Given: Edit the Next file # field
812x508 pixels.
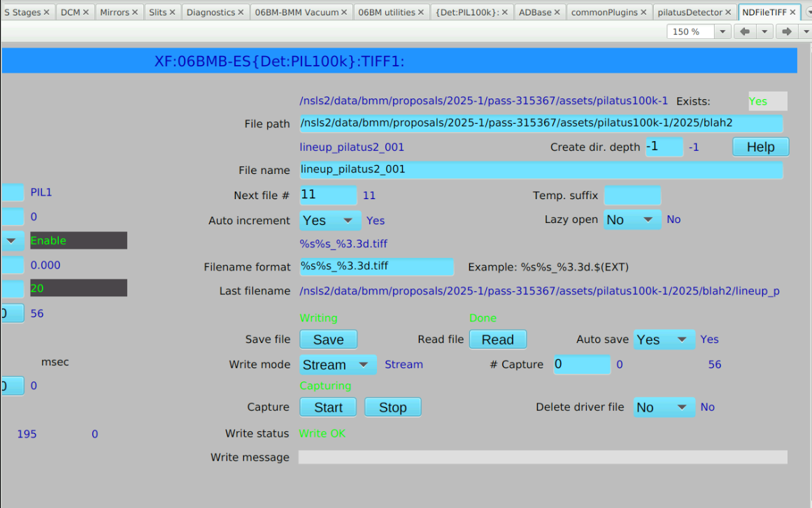Looking at the screenshot, I should [328, 195].
